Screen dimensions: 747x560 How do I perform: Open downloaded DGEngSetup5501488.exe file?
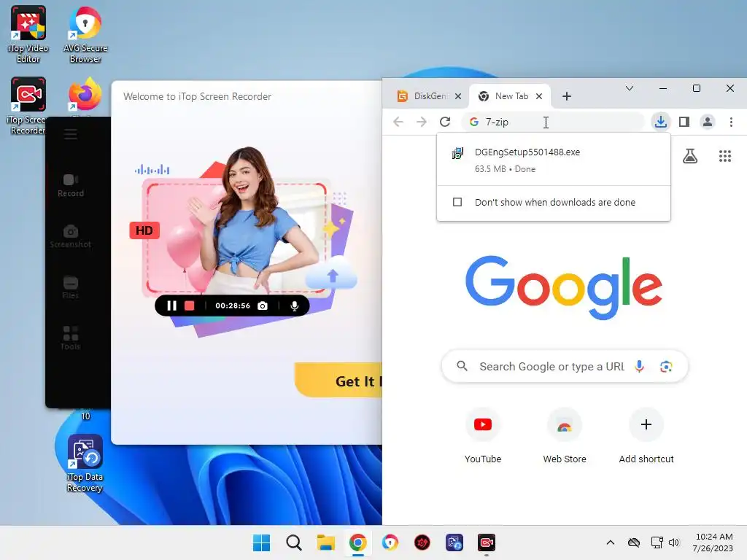[x=554, y=160]
